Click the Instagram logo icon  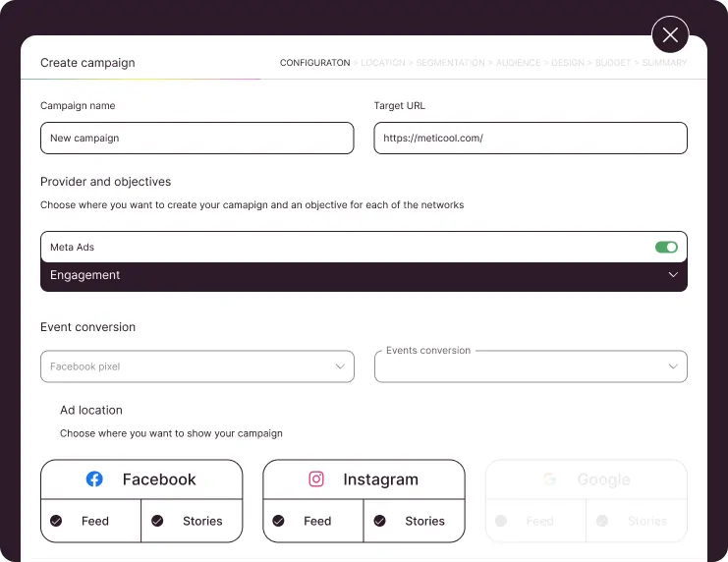pyautogui.click(x=316, y=479)
